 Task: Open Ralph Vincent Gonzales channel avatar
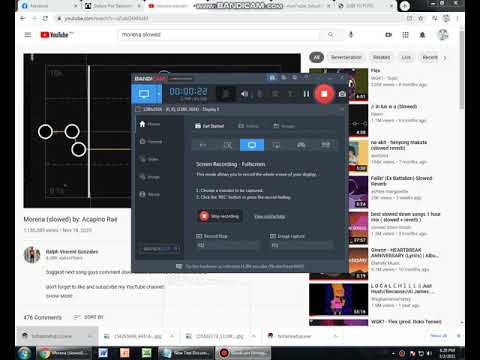32,255
